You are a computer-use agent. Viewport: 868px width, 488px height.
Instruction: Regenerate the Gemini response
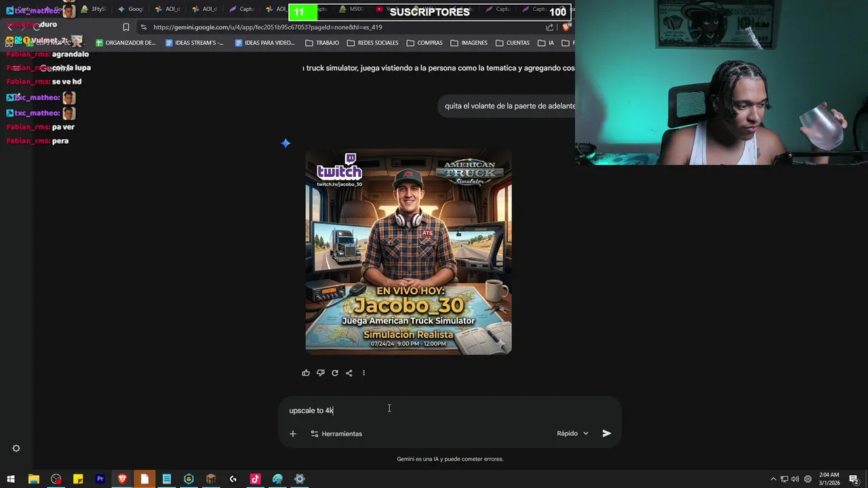(x=334, y=373)
